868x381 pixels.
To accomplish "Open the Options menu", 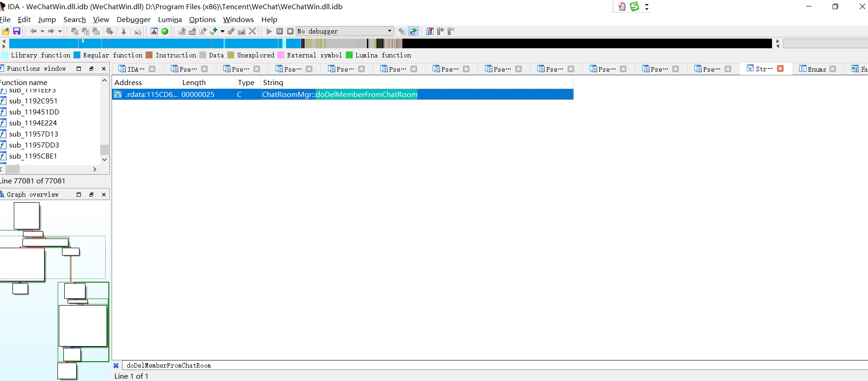I will 202,19.
